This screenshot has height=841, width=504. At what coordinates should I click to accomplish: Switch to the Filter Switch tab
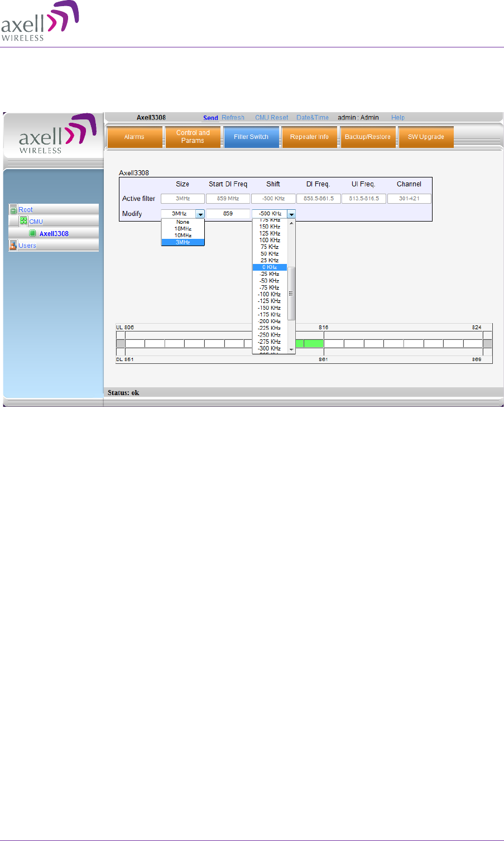pyautogui.click(x=251, y=137)
